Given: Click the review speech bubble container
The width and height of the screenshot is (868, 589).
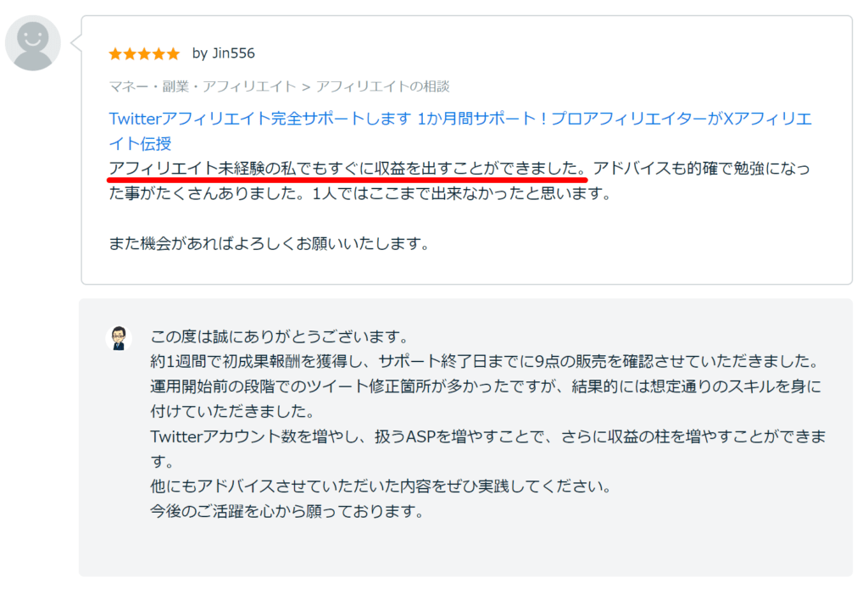Looking at the screenshot, I should (466, 148).
